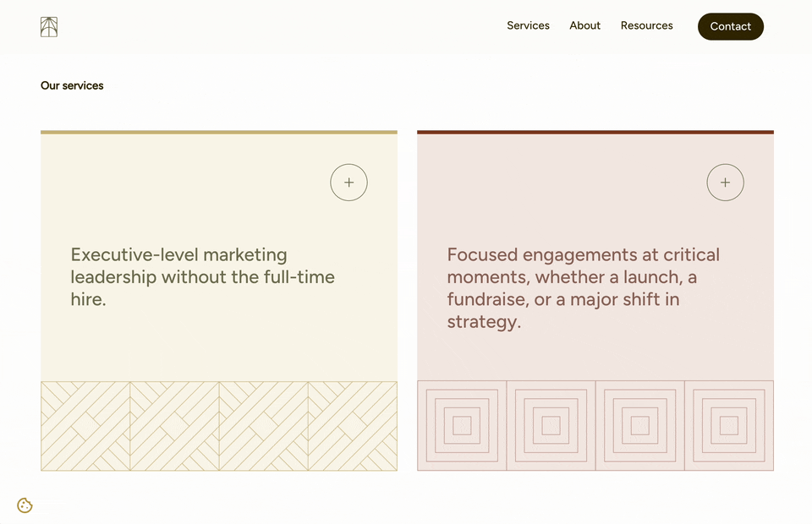Expand the Focused engagements card

coord(725,183)
